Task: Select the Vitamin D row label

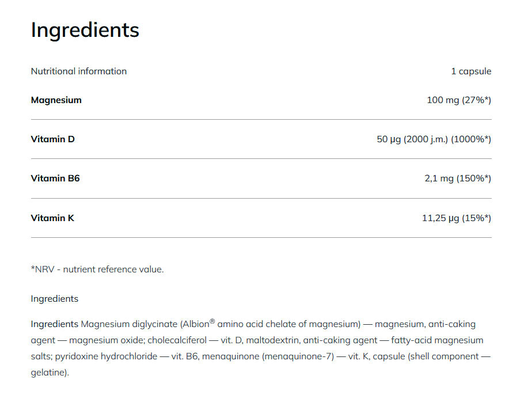Action: 52,139
